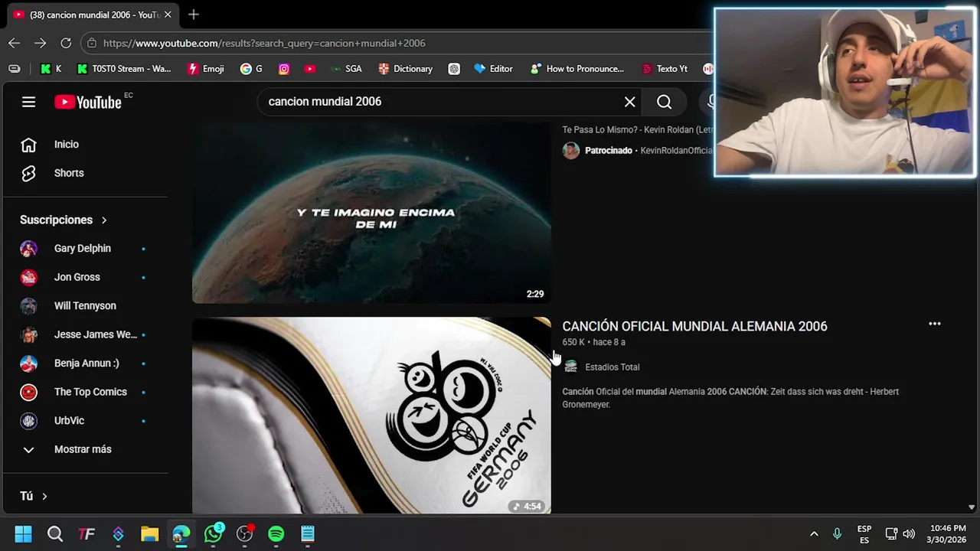Open the YouTube bookmark icon
The width and height of the screenshot is (980, 551).
309,69
